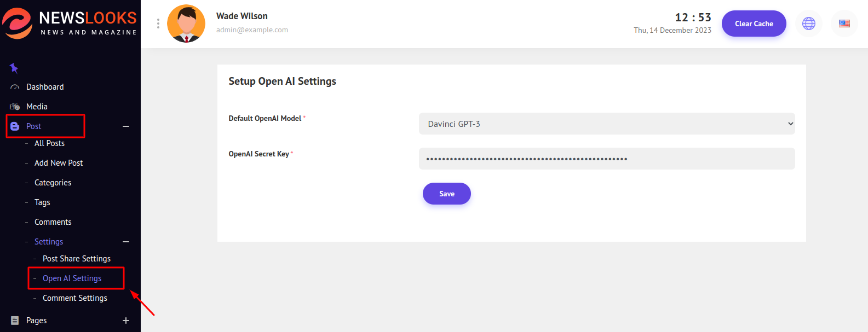Click the Media icon in sidebar
Viewport: 868px width, 332px height.
click(15, 107)
